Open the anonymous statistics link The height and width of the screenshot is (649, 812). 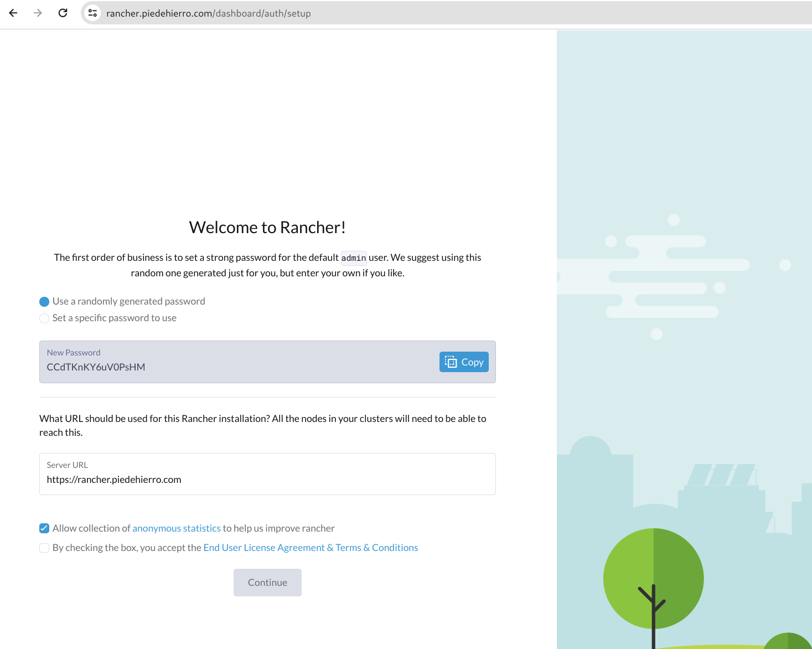176,528
